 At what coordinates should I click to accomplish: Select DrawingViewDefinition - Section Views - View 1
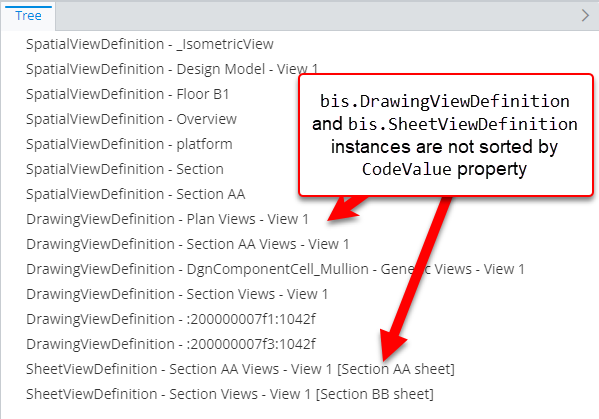click(177, 294)
